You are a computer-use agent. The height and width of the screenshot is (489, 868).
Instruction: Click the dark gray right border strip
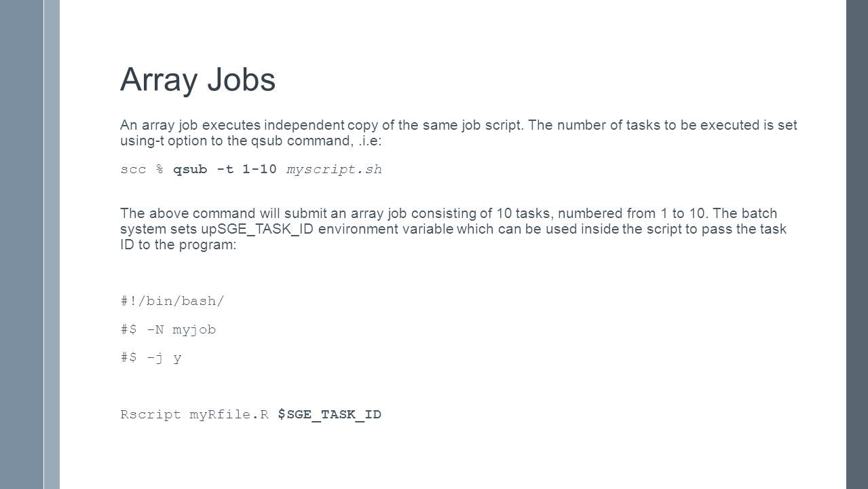pos(857,244)
